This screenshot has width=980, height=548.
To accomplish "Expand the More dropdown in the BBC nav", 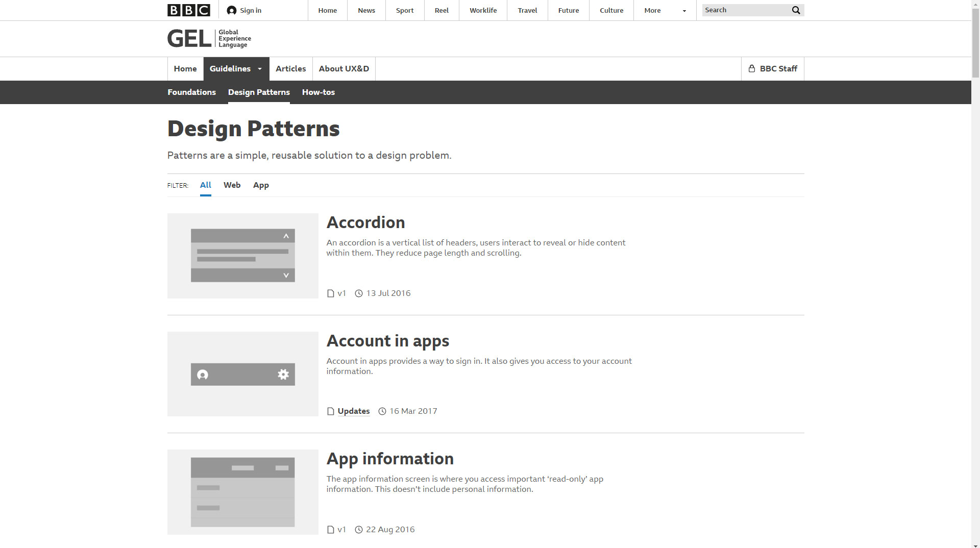I will pos(665,10).
